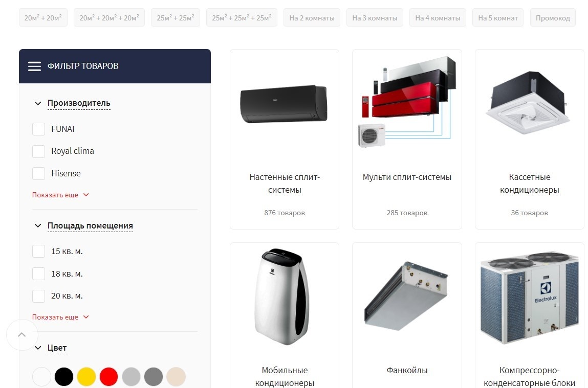The image size is (588, 388).
Task: Enable the 18 кв. м. area filter
Action: [38, 274]
